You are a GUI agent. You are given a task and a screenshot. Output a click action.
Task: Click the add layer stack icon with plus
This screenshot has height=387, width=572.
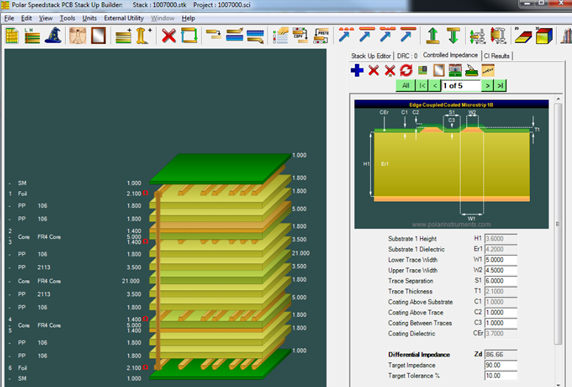(124, 36)
